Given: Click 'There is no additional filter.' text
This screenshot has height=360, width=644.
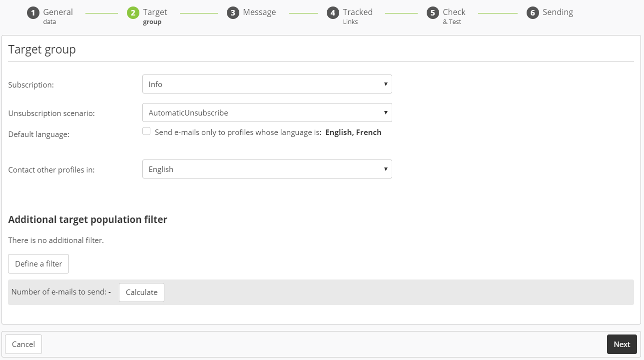Looking at the screenshot, I should [x=56, y=240].
